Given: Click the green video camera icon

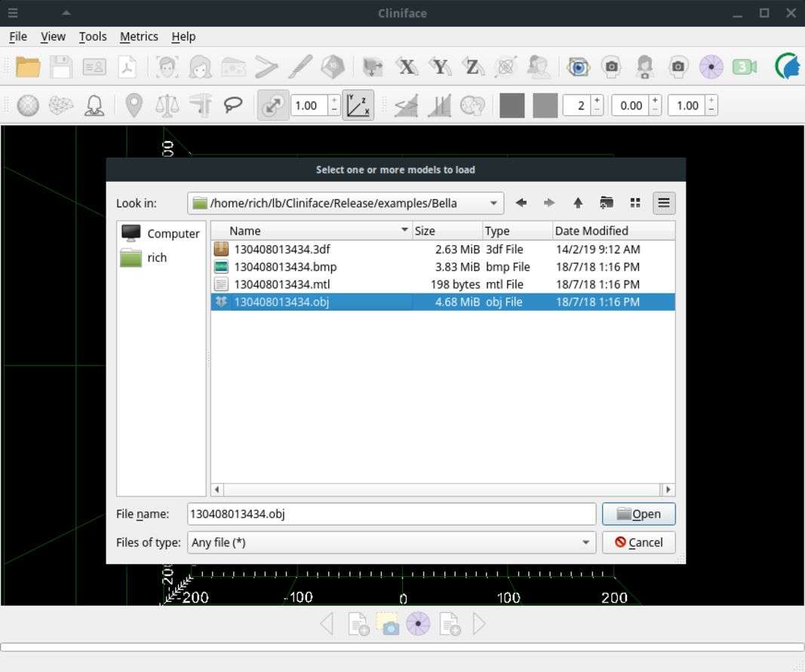Looking at the screenshot, I should 744,67.
